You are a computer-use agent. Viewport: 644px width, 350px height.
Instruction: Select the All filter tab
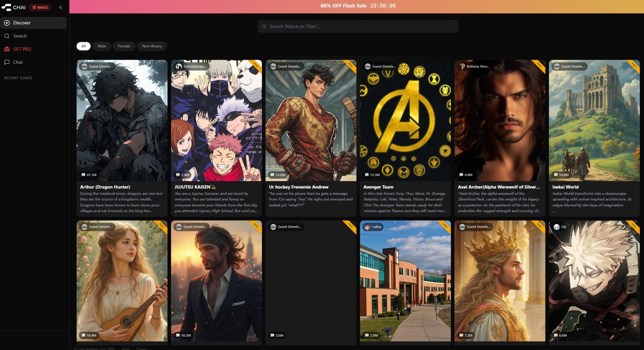pos(84,46)
